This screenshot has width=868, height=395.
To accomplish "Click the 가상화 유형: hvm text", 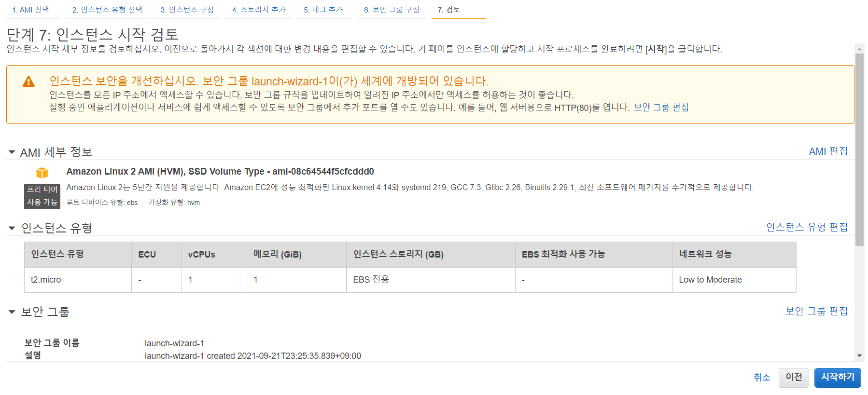I will coord(174,203).
